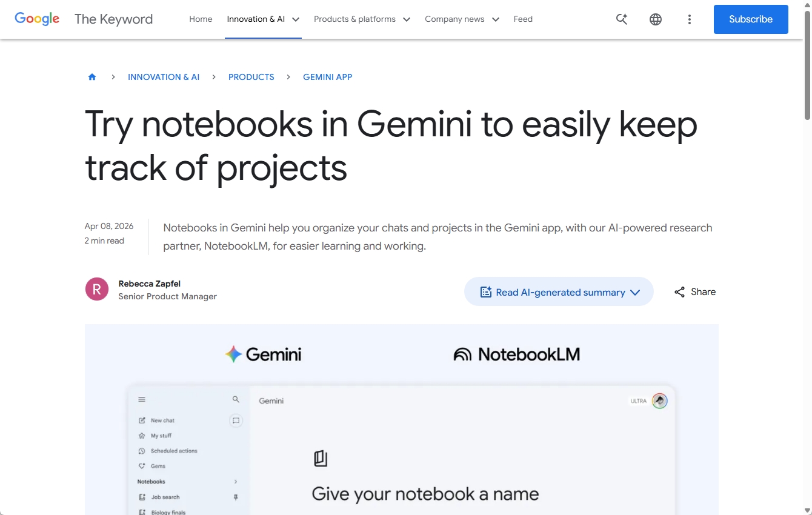Open the Products & platforms menu

354,19
